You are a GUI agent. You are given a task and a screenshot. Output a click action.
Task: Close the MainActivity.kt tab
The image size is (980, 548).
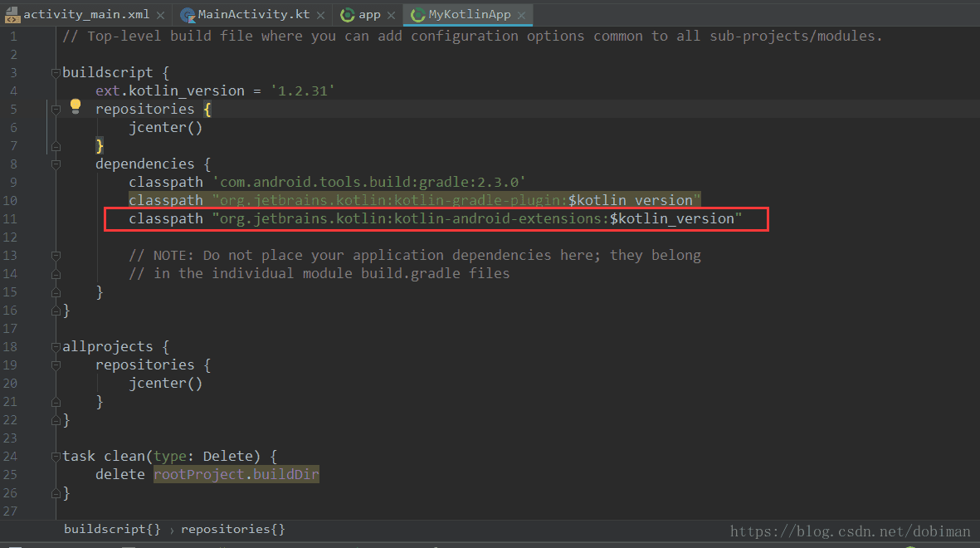(320, 14)
